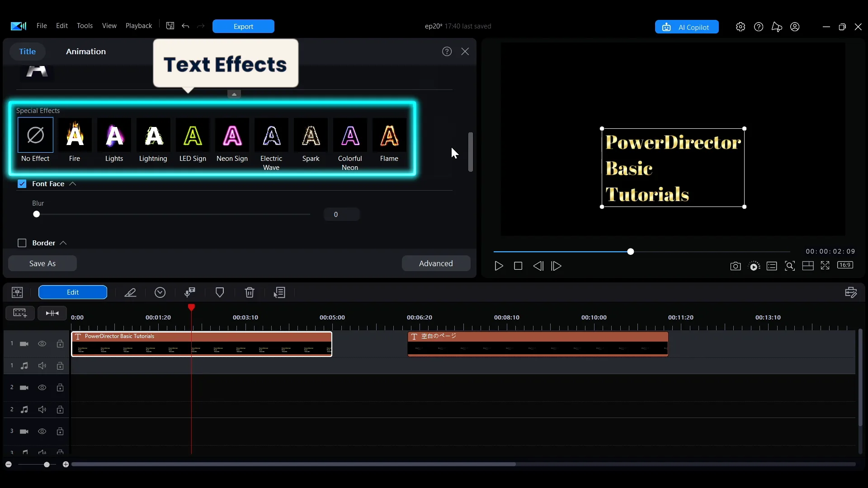Toggle the Font Face checkbox
868x488 pixels.
pyautogui.click(x=22, y=183)
